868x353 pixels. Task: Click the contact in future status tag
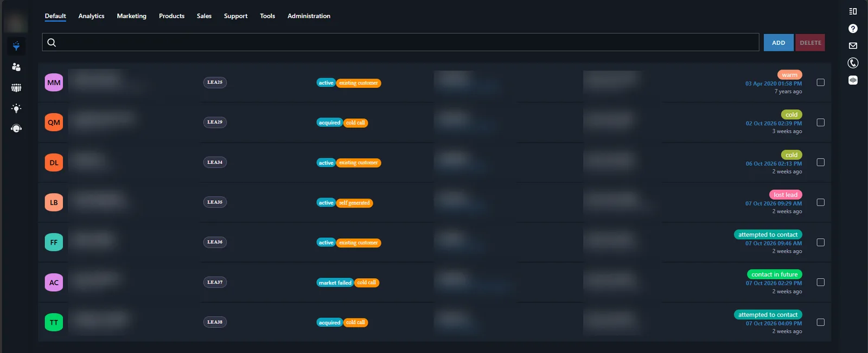click(774, 274)
